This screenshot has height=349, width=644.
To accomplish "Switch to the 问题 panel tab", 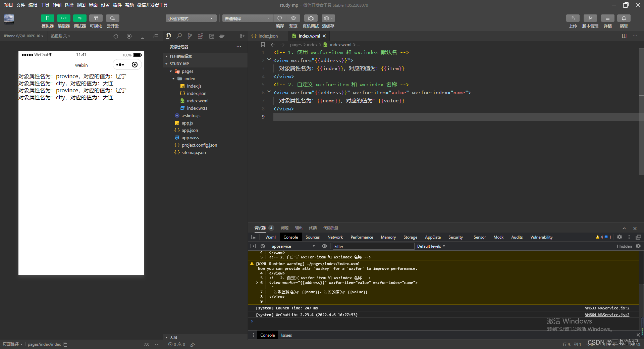I will coord(284,228).
